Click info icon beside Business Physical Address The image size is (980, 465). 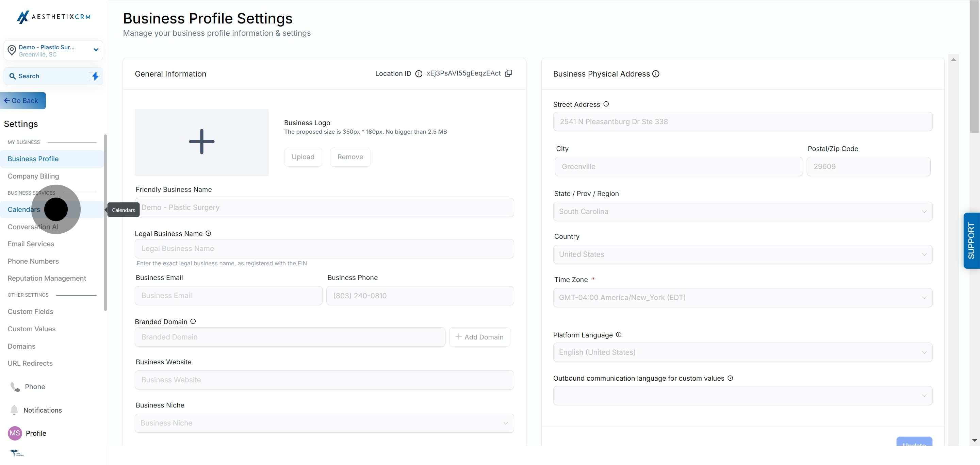[x=655, y=74]
